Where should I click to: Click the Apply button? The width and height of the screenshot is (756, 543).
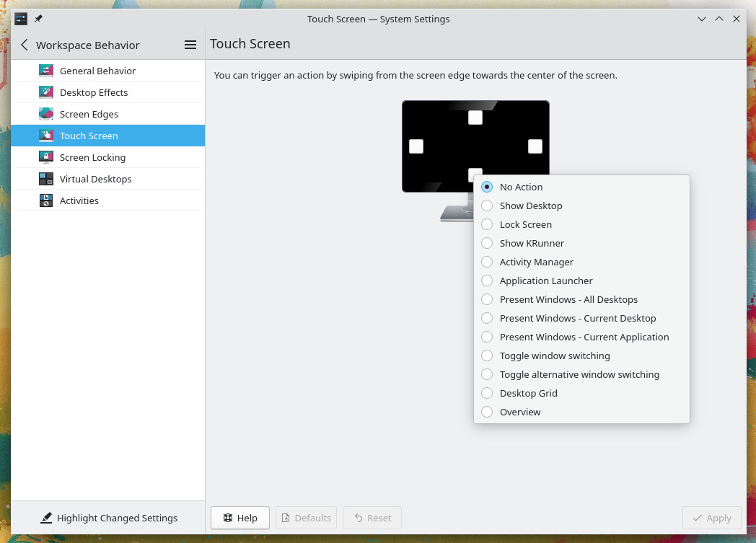click(712, 518)
